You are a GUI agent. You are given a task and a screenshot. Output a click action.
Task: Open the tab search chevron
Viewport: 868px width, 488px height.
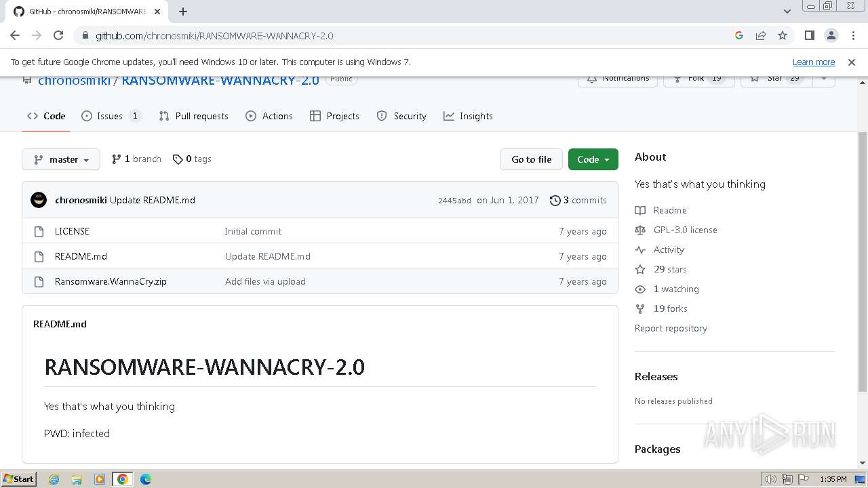pos(787,12)
